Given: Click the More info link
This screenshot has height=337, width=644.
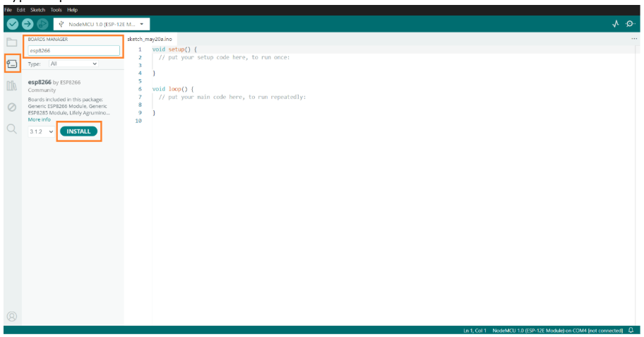Looking at the screenshot, I should pyautogui.click(x=39, y=119).
